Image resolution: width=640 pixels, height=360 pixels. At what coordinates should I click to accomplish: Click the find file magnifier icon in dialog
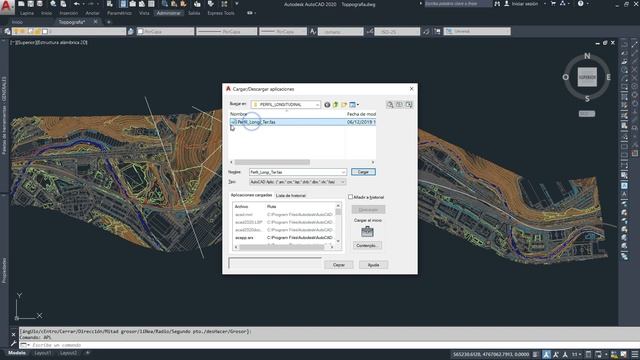(390, 105)
